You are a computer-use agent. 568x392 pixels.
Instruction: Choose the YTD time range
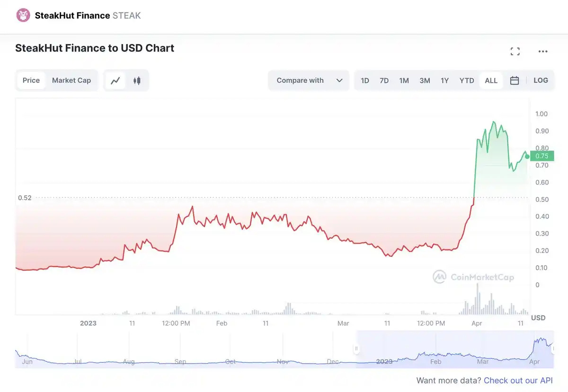pyautogui.click(x=467, y=80)
